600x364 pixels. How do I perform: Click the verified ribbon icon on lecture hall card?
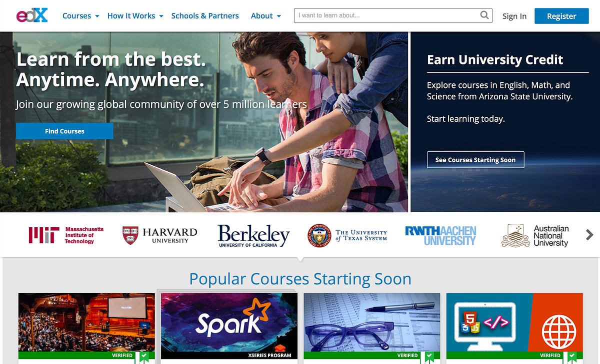[143, 357]
